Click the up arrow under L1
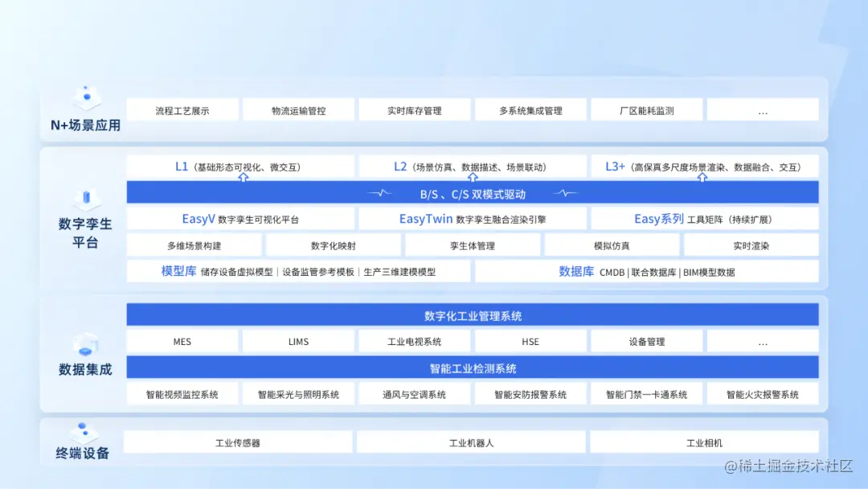 tap(243, 177)
